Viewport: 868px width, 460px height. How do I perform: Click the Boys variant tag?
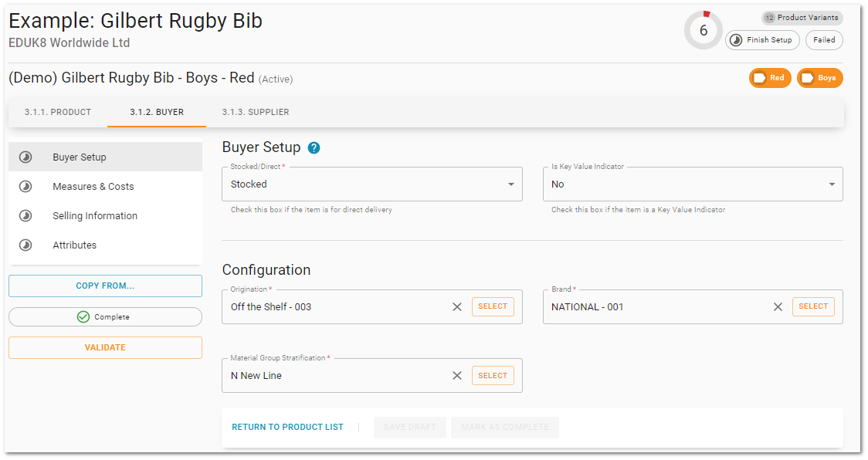point(820,78)
